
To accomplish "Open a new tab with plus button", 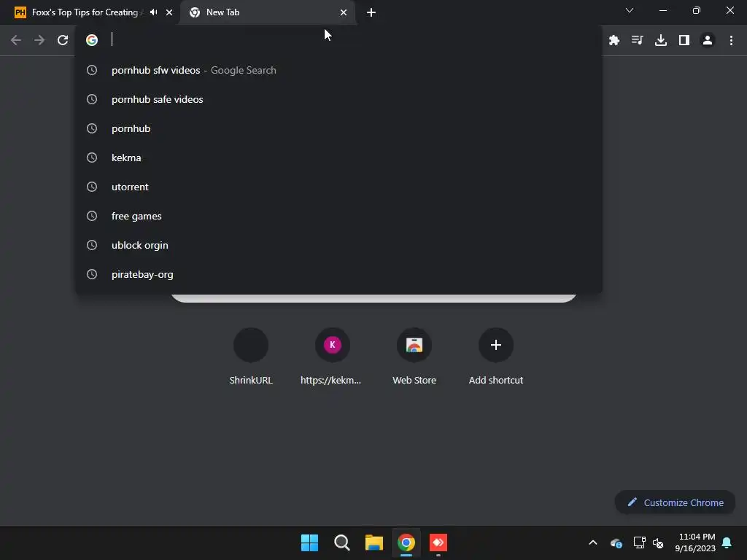I will (x=371, y=12).
